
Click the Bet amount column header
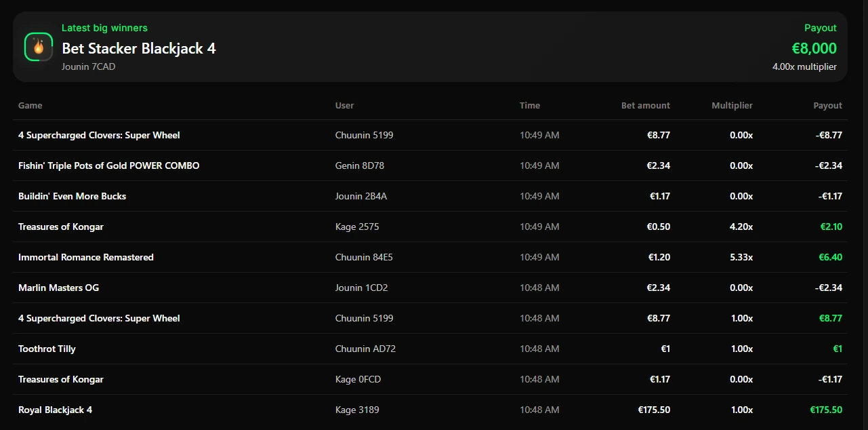pos(646,105)
